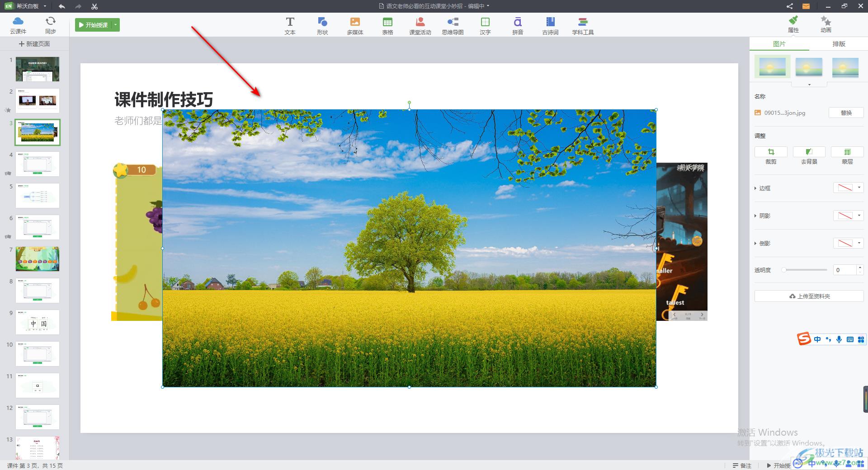Open 学科工具 subject tools
The image size is (868, 470).
click(x=583, y=26)
